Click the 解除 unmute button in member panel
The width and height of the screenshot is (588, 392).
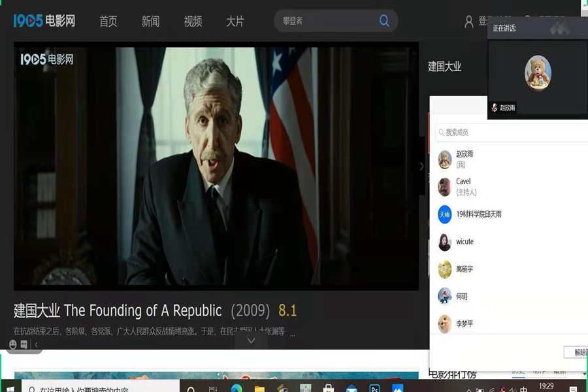point(576,352)
